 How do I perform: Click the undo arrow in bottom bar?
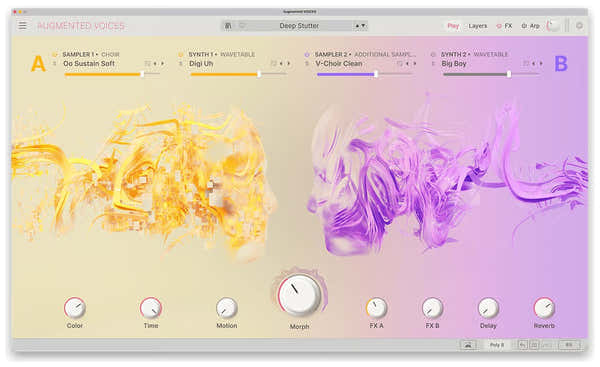point(523,345)
